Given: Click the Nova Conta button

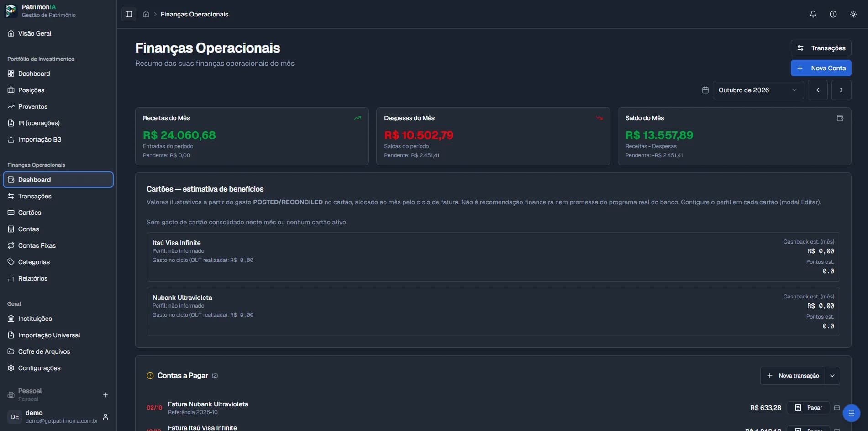Looking at the screenshot, I should pos(821,68).
